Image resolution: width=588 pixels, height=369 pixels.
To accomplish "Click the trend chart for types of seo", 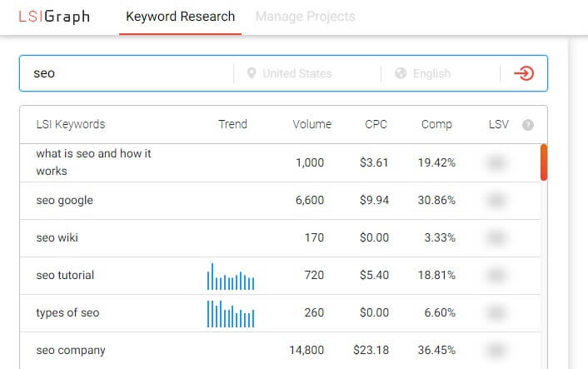I will pos(231,314).
